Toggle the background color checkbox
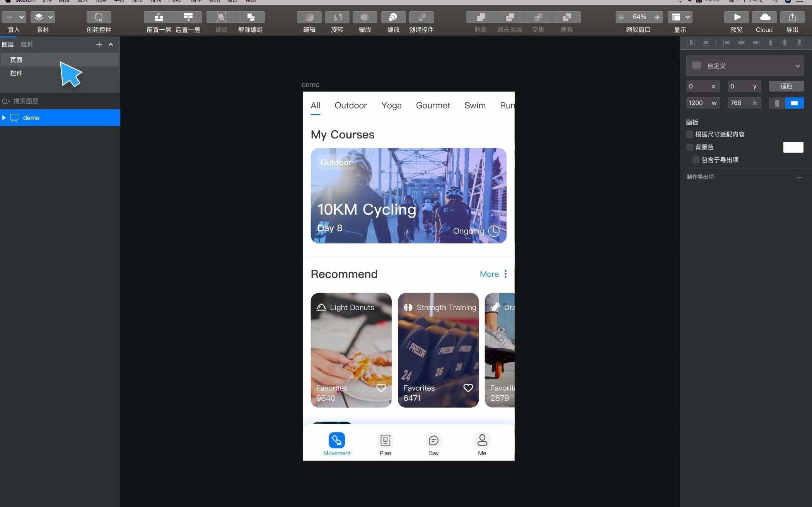 tap(690, 147)
